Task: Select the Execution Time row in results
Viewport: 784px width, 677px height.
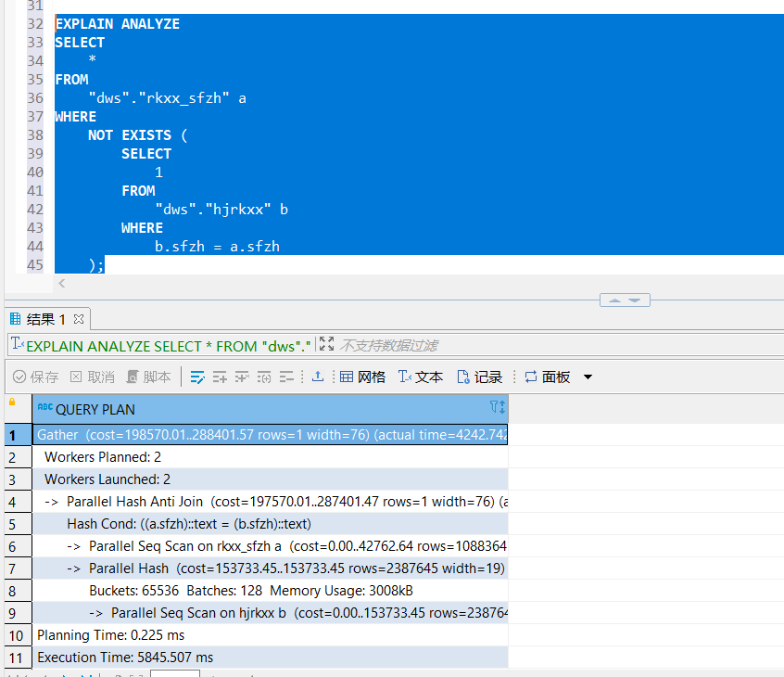Action: tap(125, 658)
